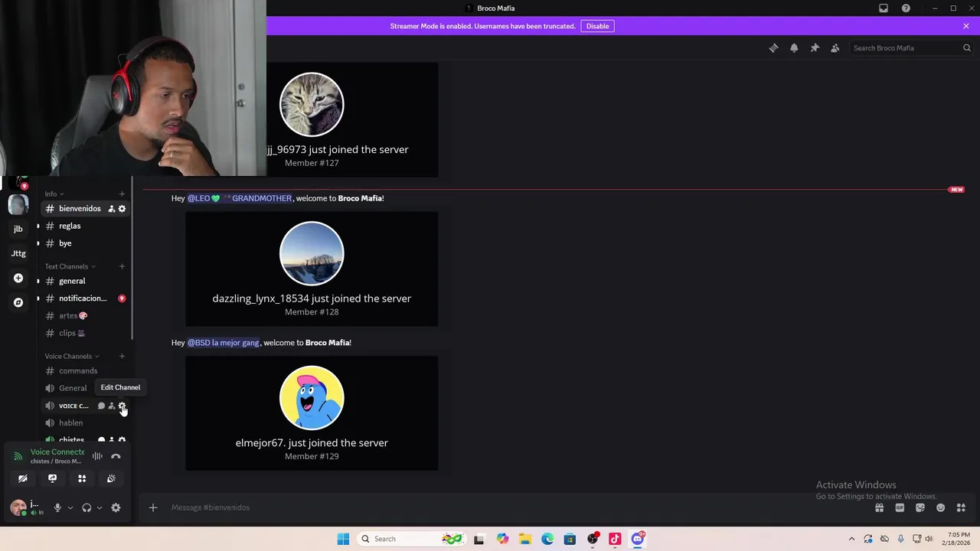Disconnect from the voice channel

tap(116, 456)
